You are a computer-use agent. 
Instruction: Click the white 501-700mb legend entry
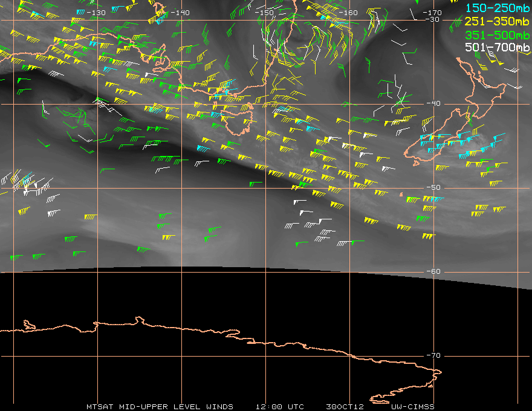(x=497, y=47)
